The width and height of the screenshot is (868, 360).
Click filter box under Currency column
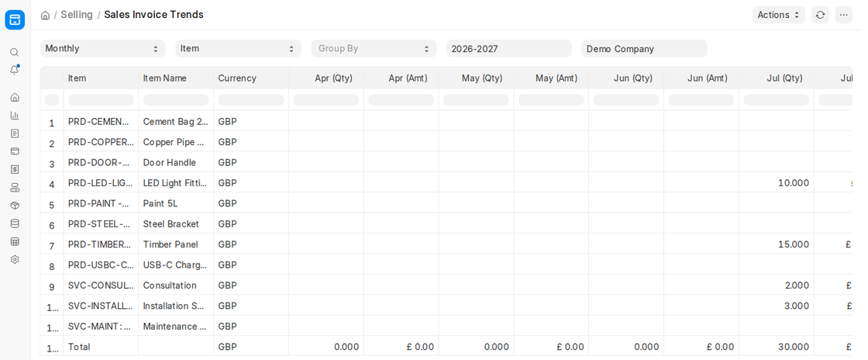(x=251, y=99)
